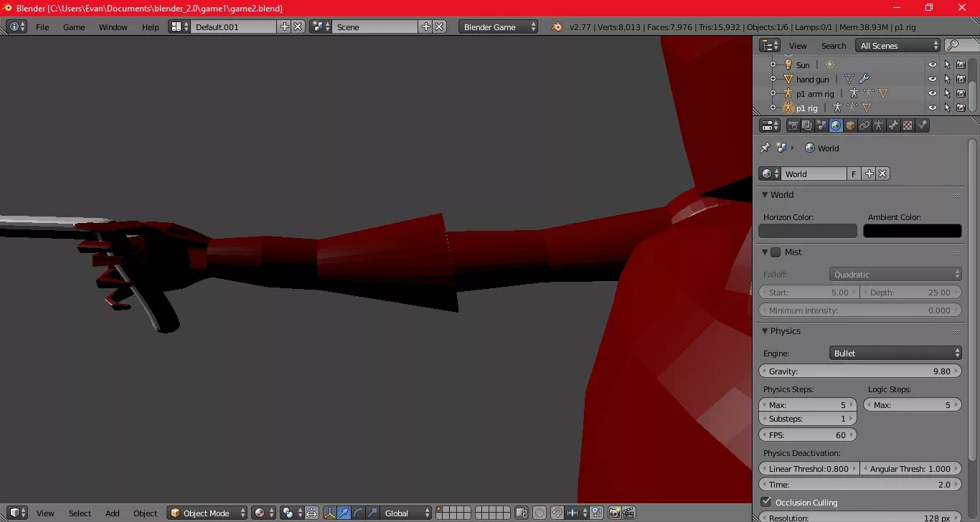Select the Render Layers properties tab
Screen dimensions: 980x522
click(806, 125)
